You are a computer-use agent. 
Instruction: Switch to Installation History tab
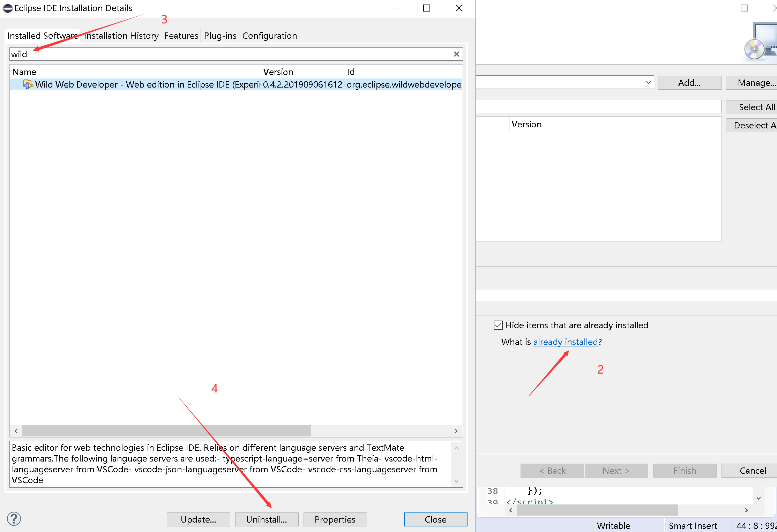pos(121,36)
